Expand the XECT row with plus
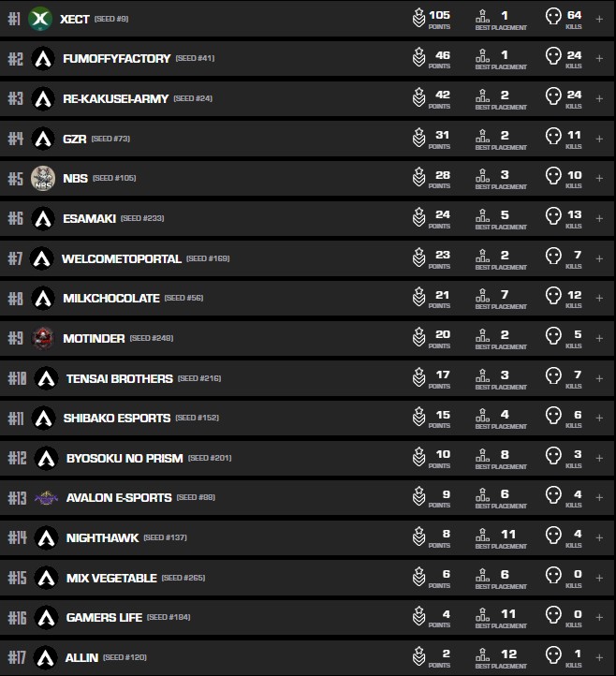The height and width of the screenshot is (676, 616). (599, 18)
